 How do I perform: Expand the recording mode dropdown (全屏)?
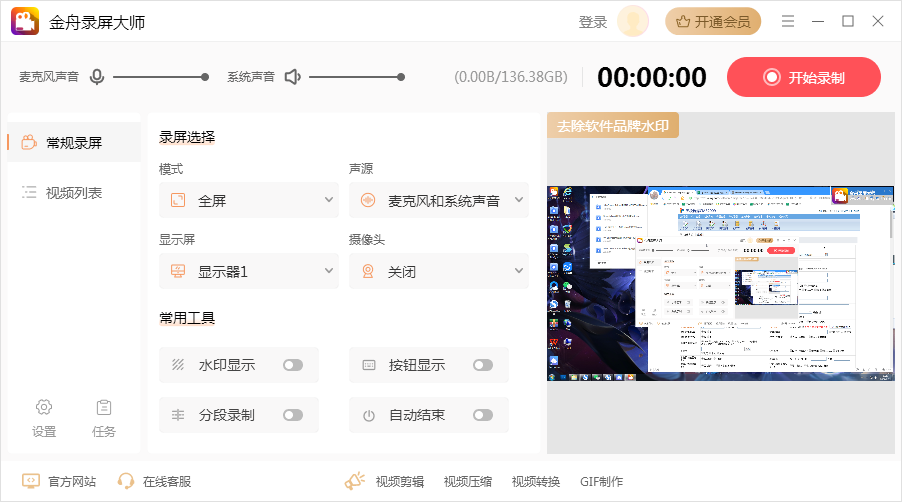[x=249, y=200]
